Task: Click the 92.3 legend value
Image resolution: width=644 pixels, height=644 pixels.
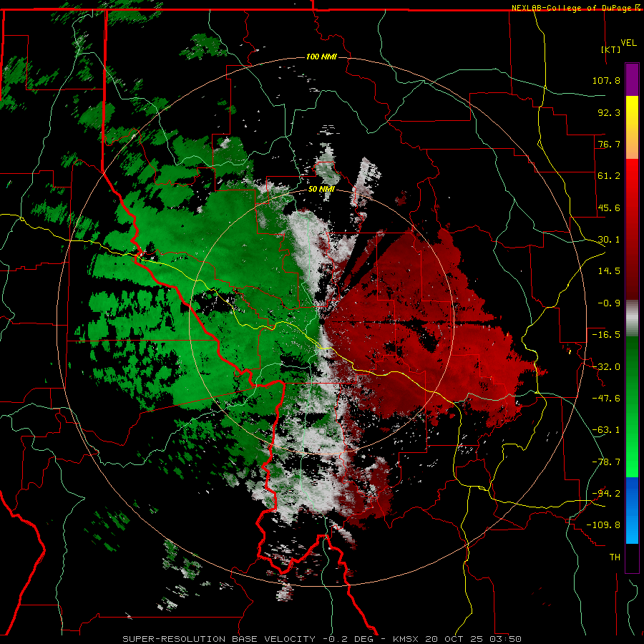Action: click(x=609, y=112)
